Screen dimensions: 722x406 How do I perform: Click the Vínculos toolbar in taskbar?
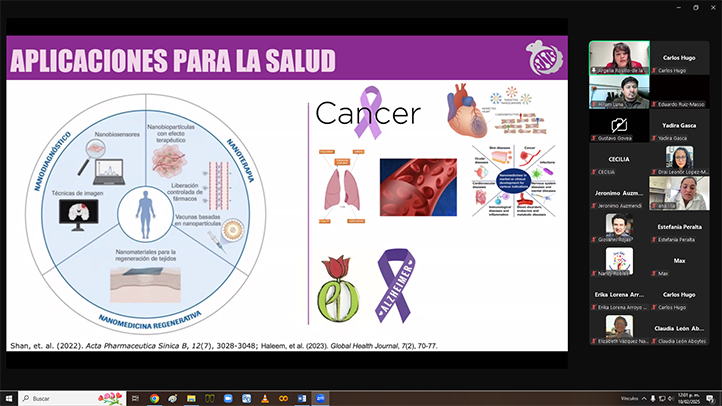pyautogui.click(x=629, y=399)
